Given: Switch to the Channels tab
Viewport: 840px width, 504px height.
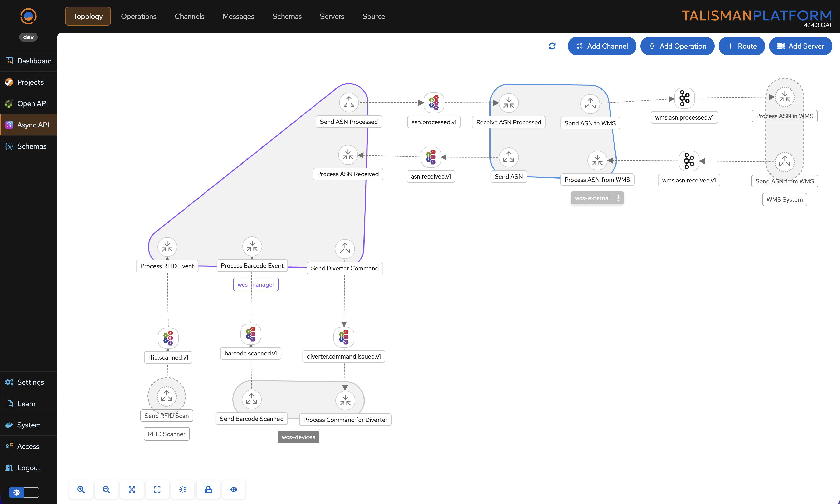Looking at the screenshot, I should point(189,16).
